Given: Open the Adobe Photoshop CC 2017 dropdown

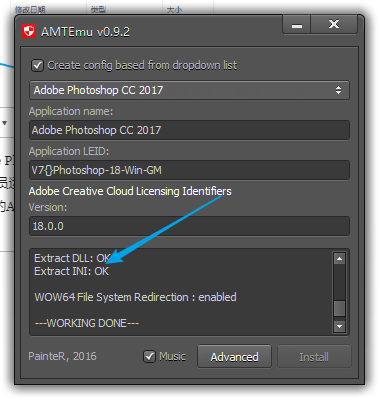Looking at the screenshot, I should [189, 90].
